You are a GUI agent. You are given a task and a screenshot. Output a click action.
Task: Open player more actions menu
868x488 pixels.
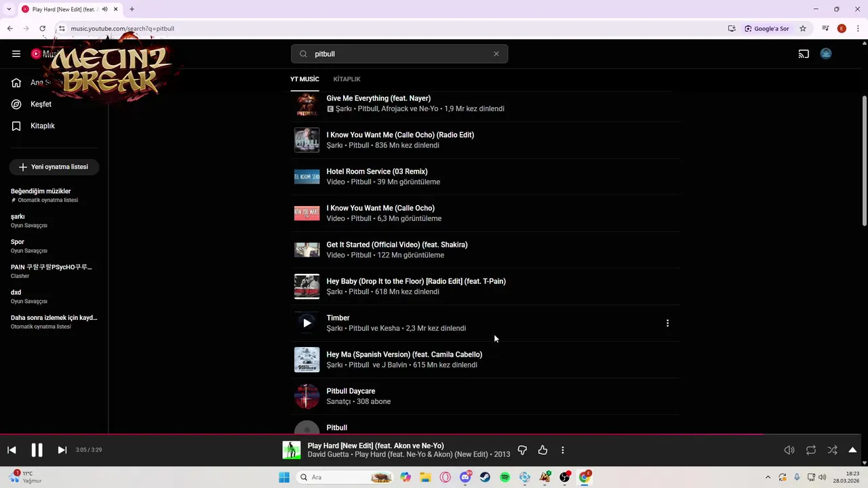(562, 450)
